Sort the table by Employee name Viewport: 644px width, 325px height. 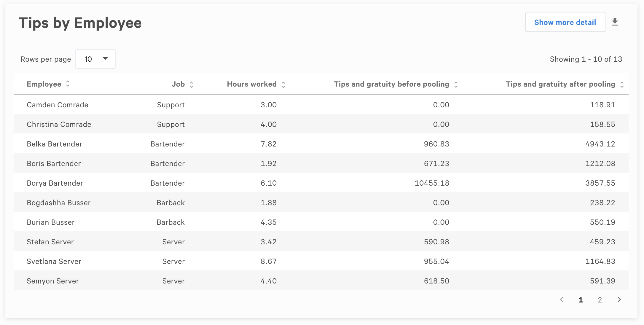click(68, 84)
